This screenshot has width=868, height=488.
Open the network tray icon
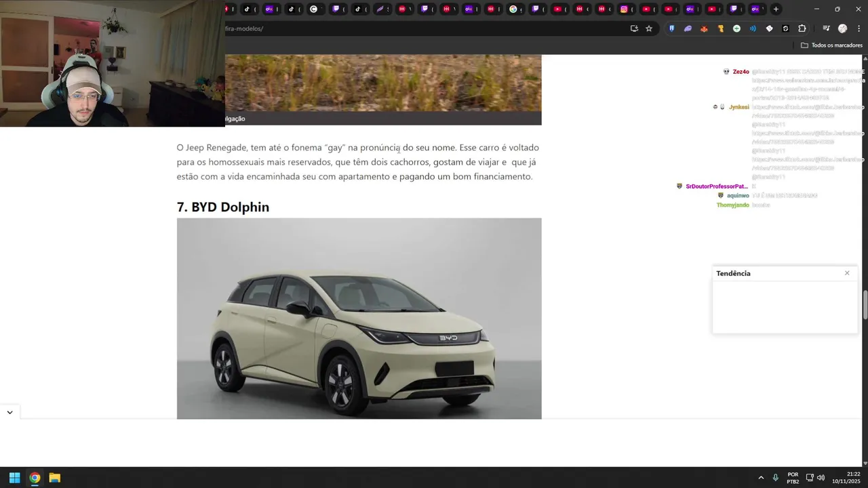pyautogui.click(x=810, y=478)
